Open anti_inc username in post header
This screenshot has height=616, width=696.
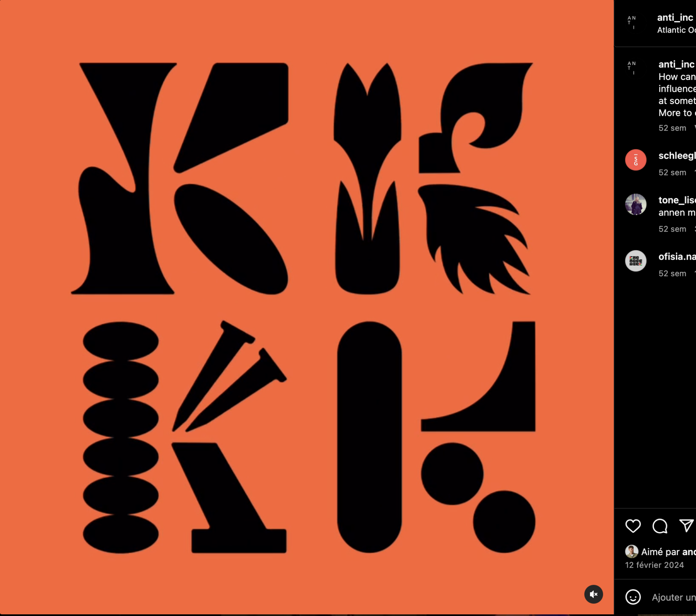pos(675,17)
